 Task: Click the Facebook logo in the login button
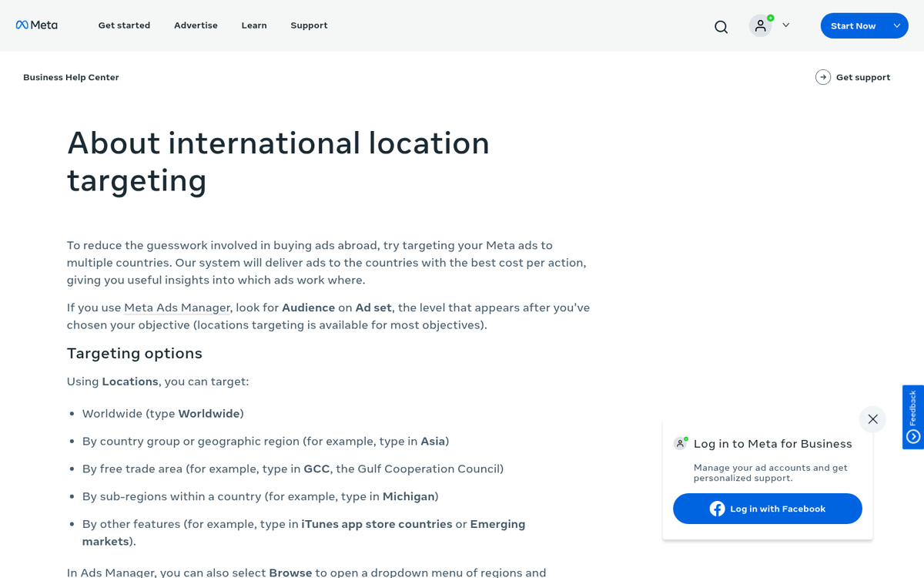(x=717, y=509)
